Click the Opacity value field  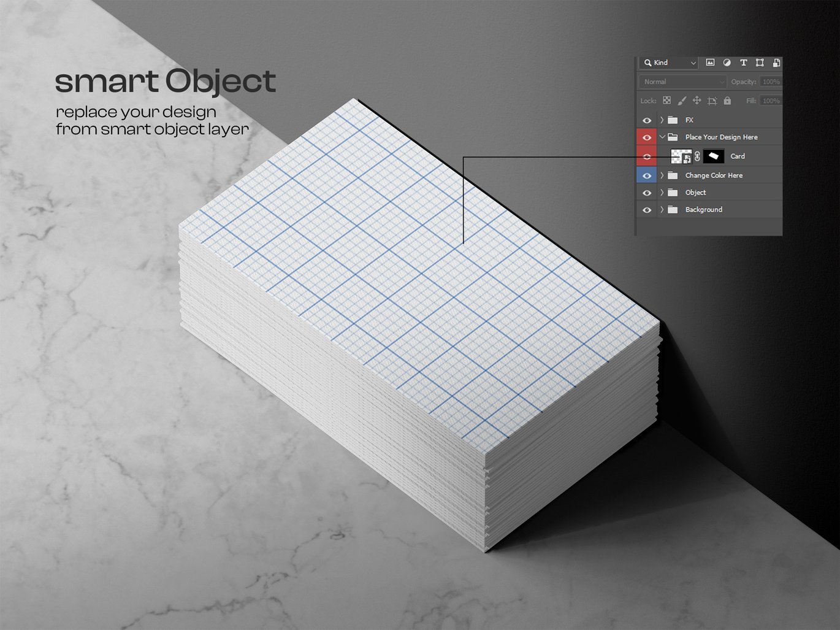pyautogui.click(x=770, y=82)
